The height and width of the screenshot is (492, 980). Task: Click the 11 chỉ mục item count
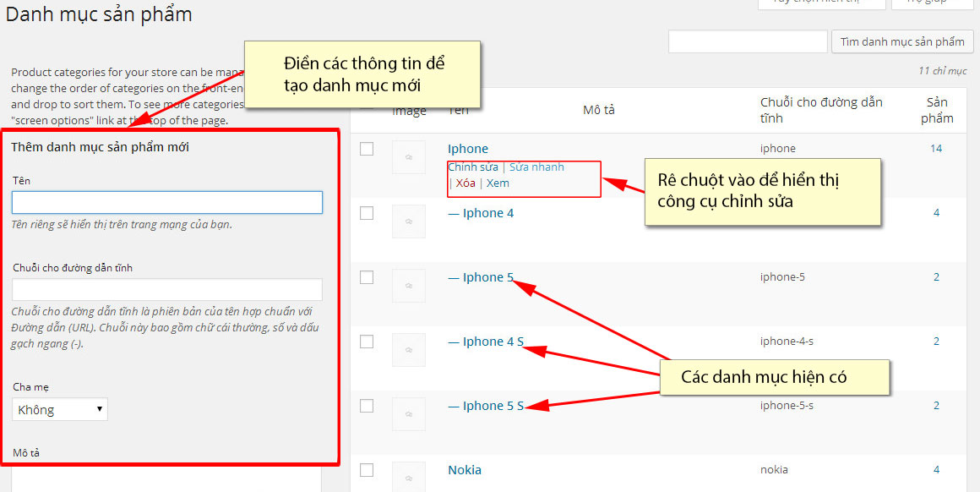[943, 71]
